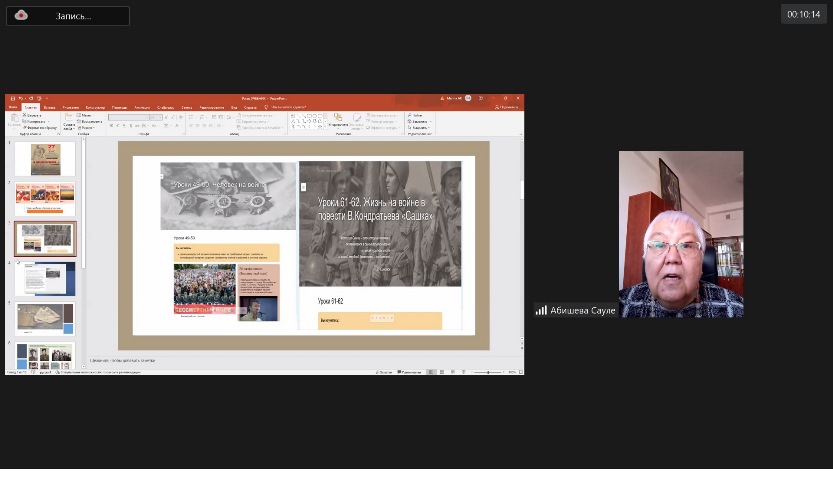Click signal strength icon beside Абишева Сауле

tap(541, 311)
